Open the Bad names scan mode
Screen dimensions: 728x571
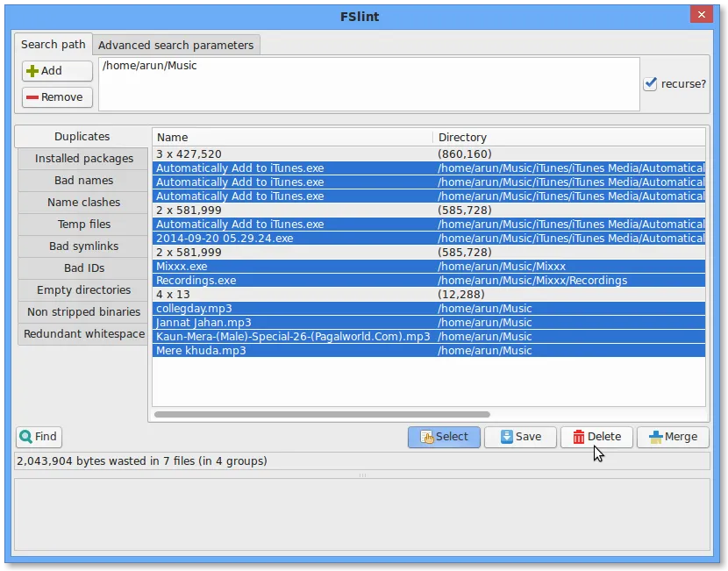click(82, 180)
